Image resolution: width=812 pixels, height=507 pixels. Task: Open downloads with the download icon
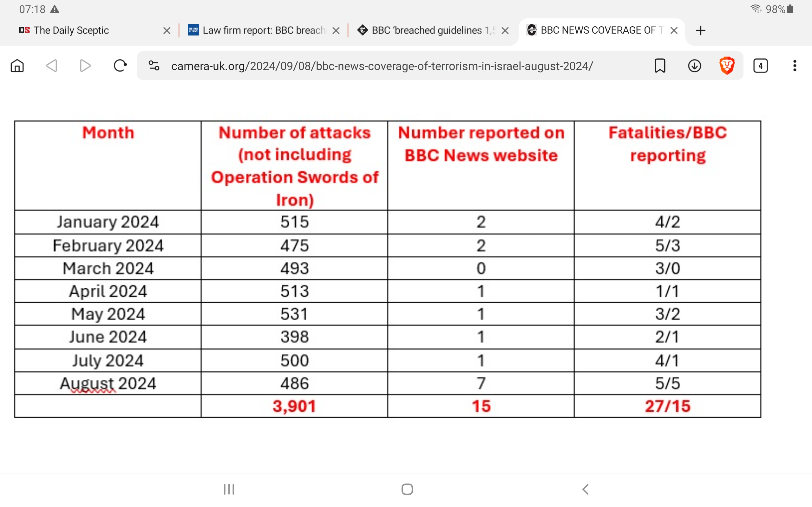pos(694,66)
